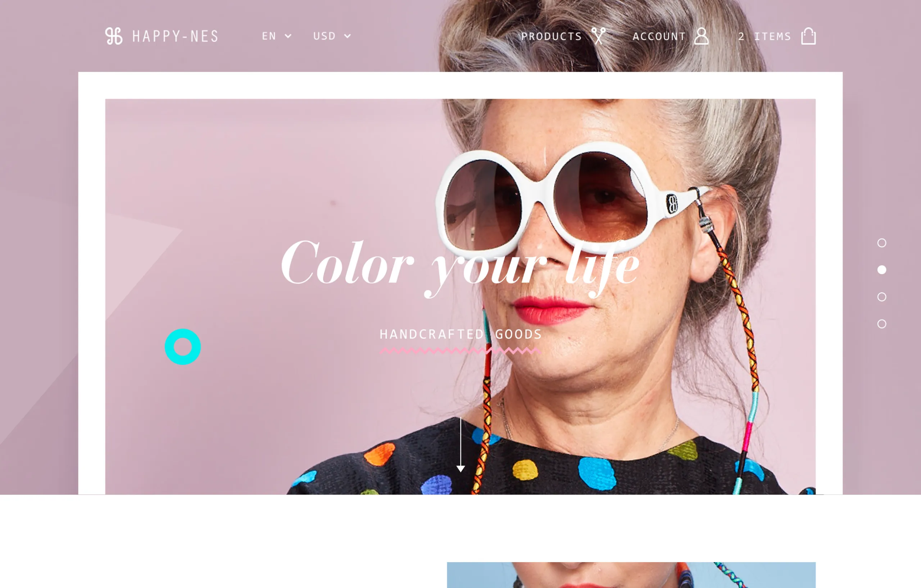Click the HAPPY-NES brand name
The image size is (921, 588).
click(x=175, y=36)
